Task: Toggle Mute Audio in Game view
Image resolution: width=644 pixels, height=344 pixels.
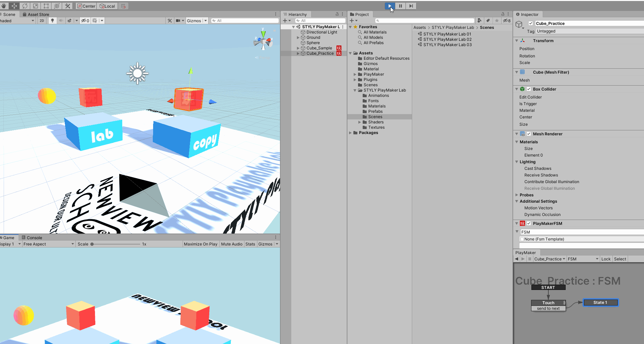Action: [232, 244]
